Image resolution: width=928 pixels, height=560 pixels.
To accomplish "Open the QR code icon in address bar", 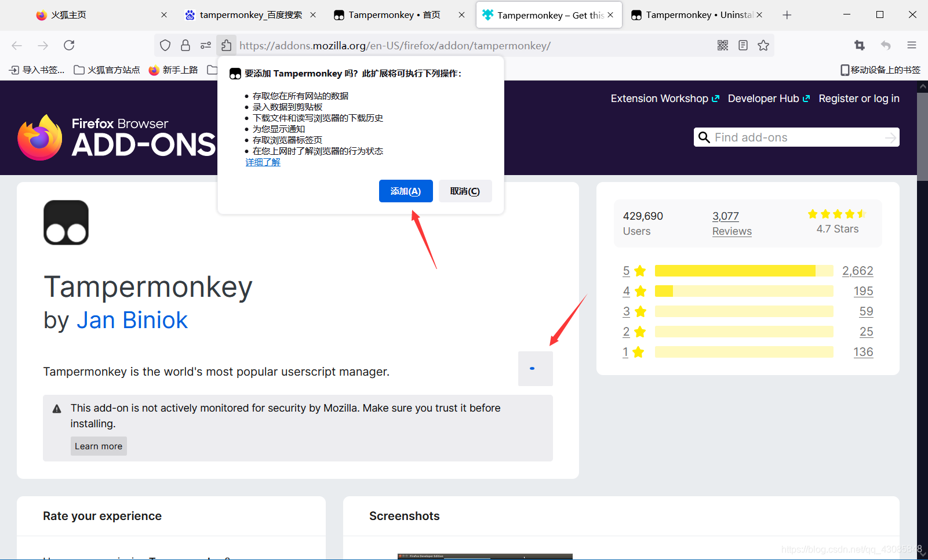I will click(723, 45).
